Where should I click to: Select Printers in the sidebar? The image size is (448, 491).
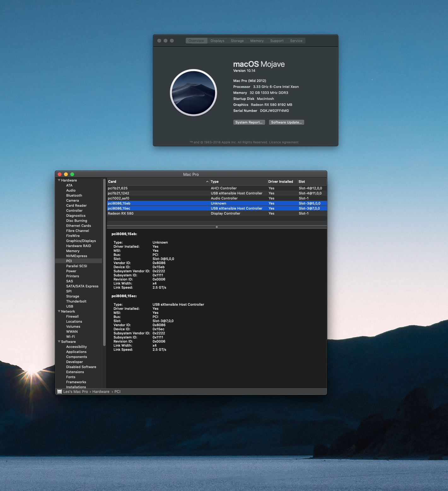click(73, 276)
